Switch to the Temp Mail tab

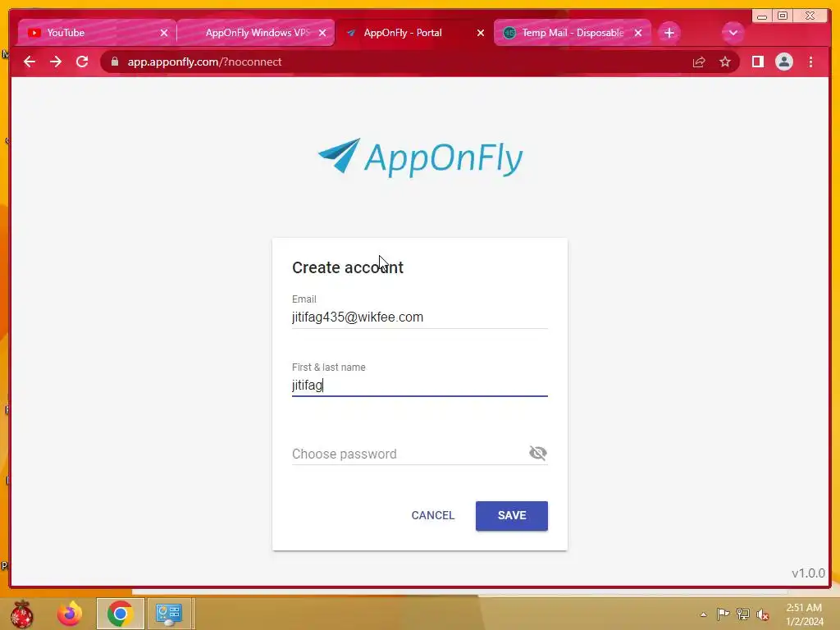tap(572, 33)
